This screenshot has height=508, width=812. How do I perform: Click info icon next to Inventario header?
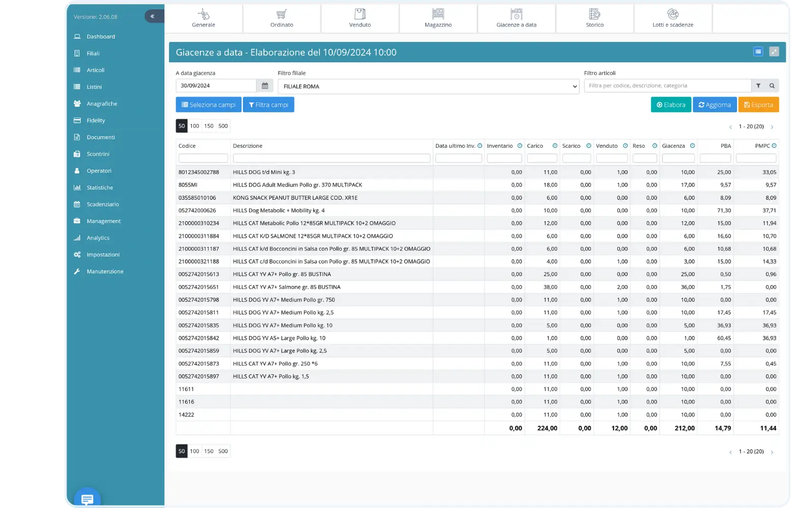(520, 146)
